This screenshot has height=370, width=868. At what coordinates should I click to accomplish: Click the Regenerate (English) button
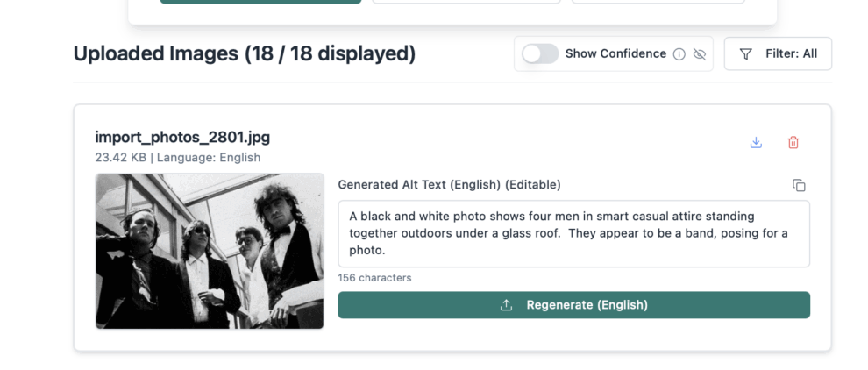574,305
